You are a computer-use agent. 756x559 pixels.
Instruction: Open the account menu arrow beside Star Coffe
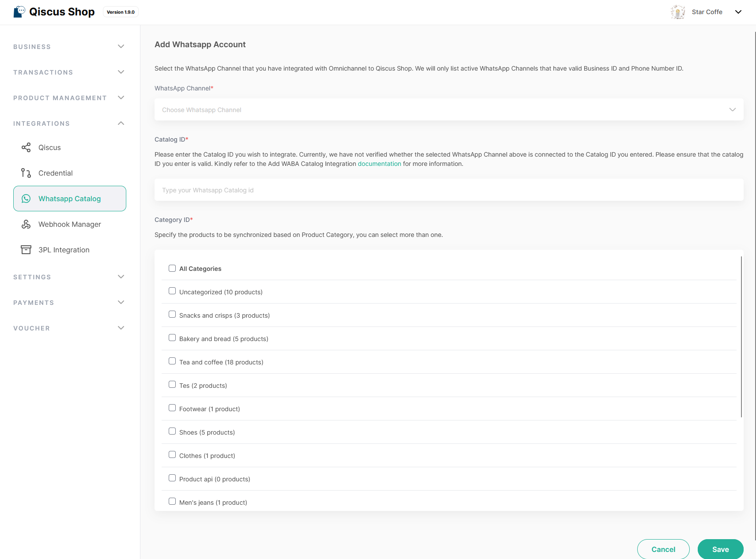(x=738, y=12)
